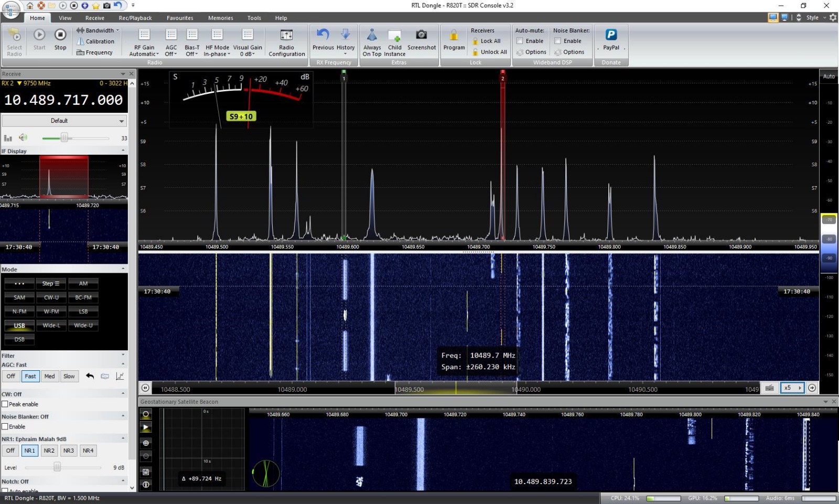Open the Default profile combo box
The height and width of the screenshot is (504, 839).
click(64, 121)
